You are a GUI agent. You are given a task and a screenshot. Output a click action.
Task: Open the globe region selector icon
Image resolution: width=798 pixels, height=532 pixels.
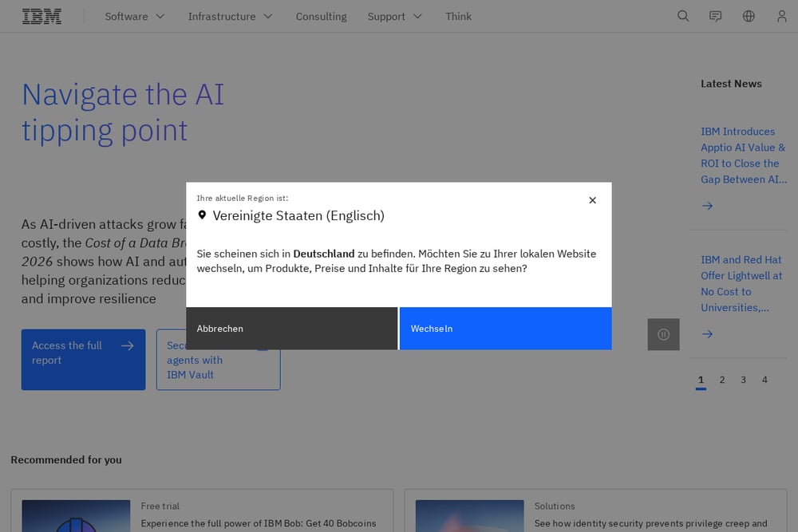(749, 16)
